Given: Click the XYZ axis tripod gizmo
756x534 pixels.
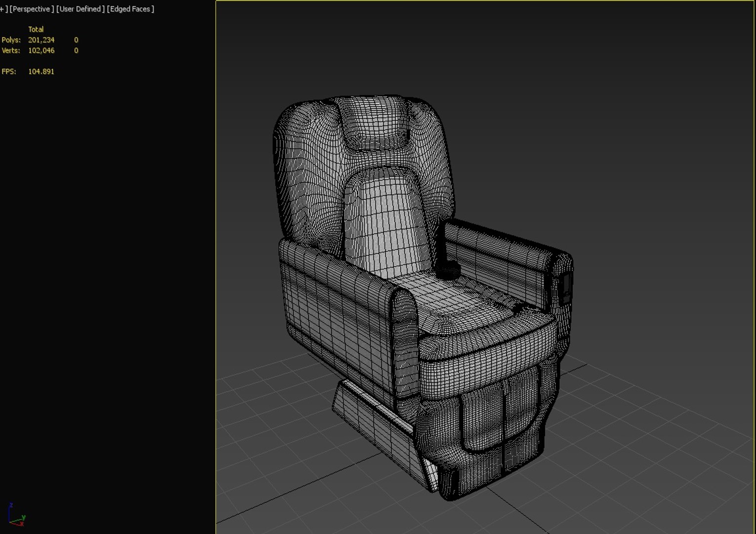Looking at the screenshot, I should 16,515.
